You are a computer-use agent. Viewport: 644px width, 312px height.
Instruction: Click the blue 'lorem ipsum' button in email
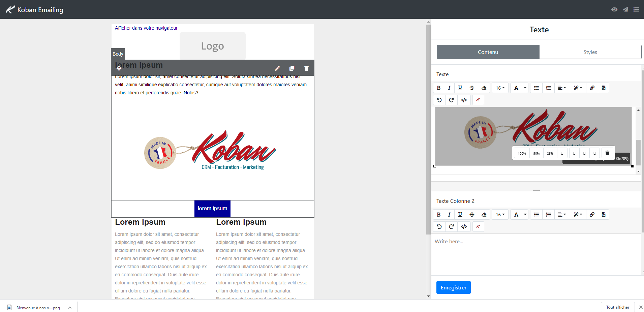click(212, 209)
